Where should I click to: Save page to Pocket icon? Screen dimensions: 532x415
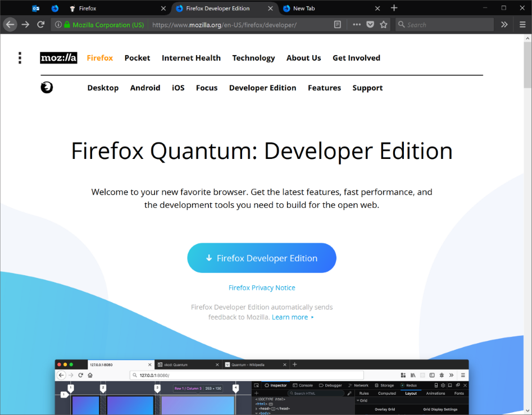[x=370, y=24]
